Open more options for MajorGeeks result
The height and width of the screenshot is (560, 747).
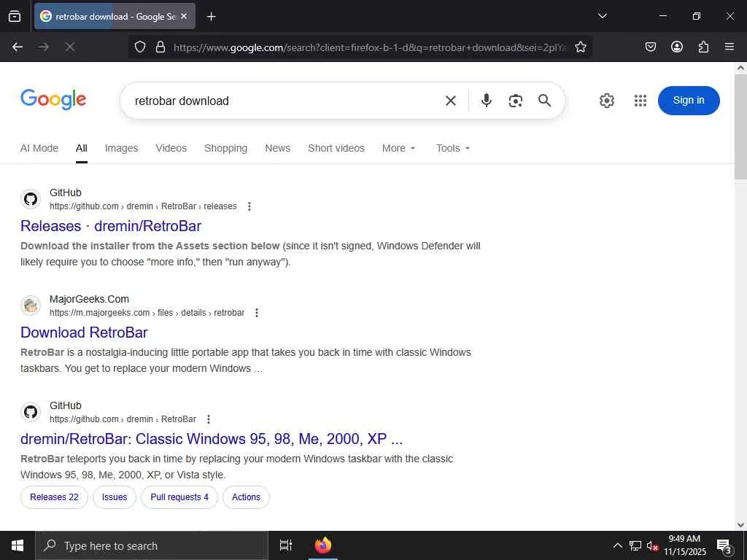[257, 313]
